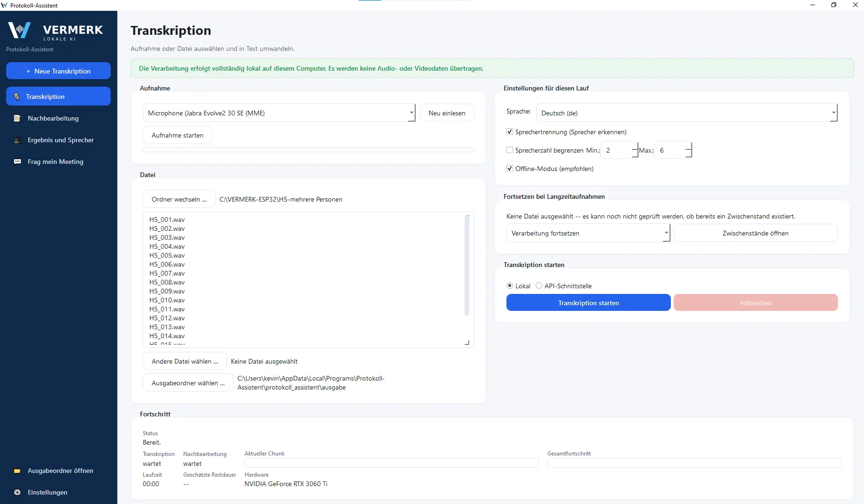This screenshot has height=504, width=864.
Task: Open Ergebnis und Sprecher page
Action: click(x=58, y=140)
